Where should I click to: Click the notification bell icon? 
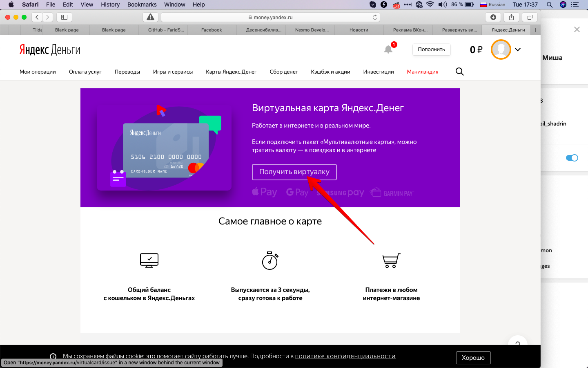pyautogui.click(x=388, y=49)
